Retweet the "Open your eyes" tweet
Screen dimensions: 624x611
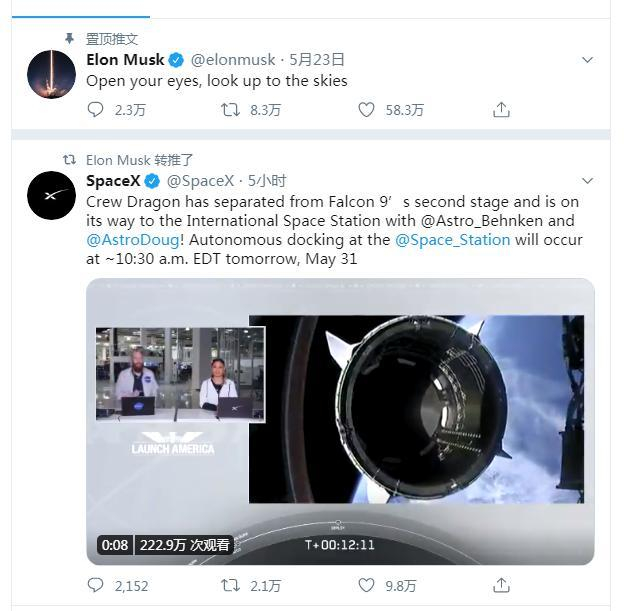230,110
